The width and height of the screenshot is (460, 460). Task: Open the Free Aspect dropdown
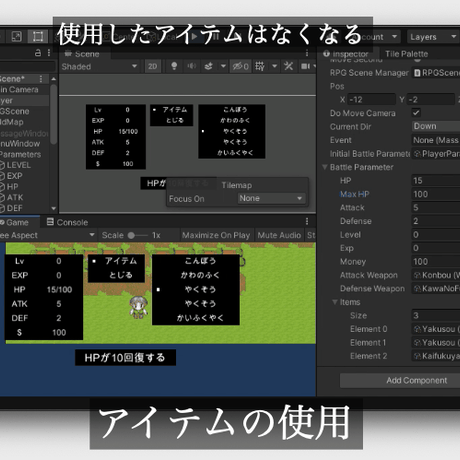tap(47, 235)
